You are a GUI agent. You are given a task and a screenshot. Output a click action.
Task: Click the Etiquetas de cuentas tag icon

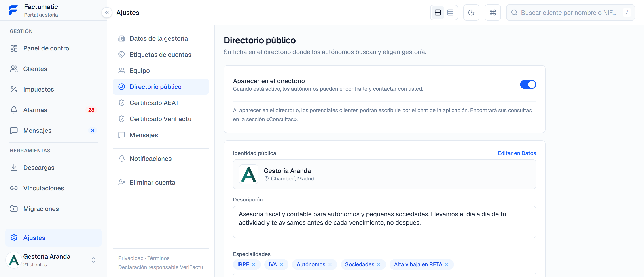[x=121, y=55]
